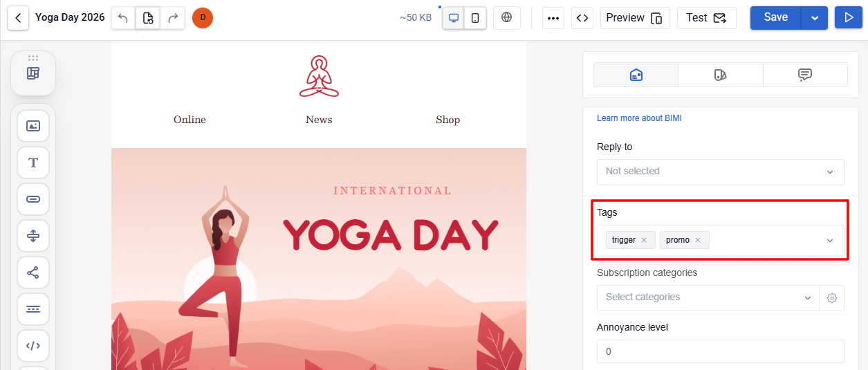
Task: Click the Yoga Day 2026 title
Action: [x=70, y=17]
